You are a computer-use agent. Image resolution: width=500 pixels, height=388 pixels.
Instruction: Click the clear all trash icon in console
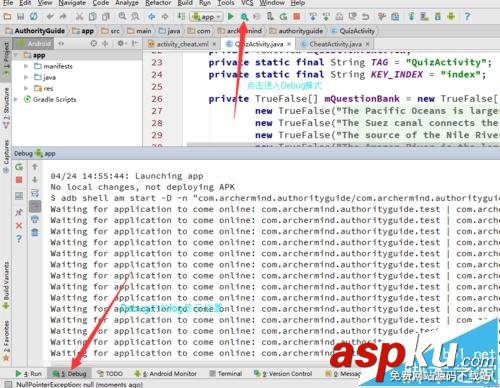tap(35, 232)
